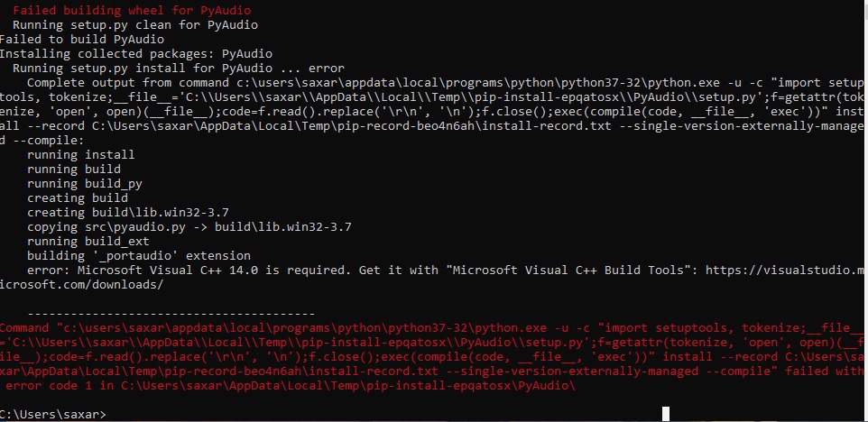Click the 'running build_ext' line
The image size is (868, 422).
pos(88,241)
